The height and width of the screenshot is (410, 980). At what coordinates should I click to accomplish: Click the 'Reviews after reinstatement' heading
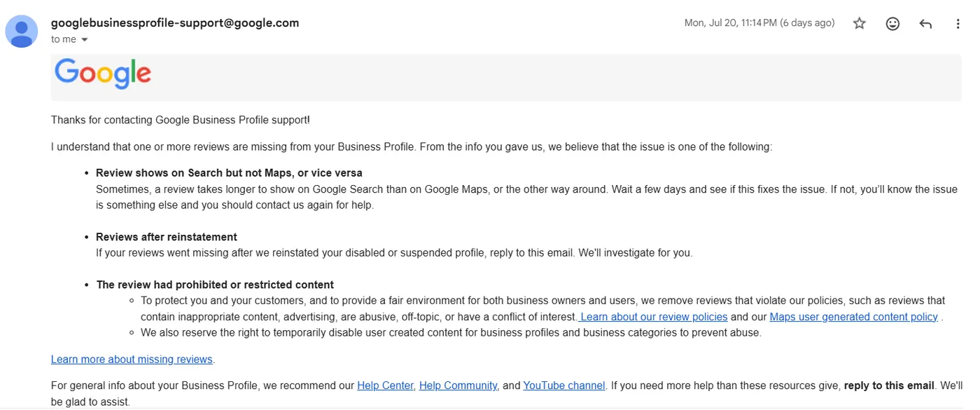point(167,237)
